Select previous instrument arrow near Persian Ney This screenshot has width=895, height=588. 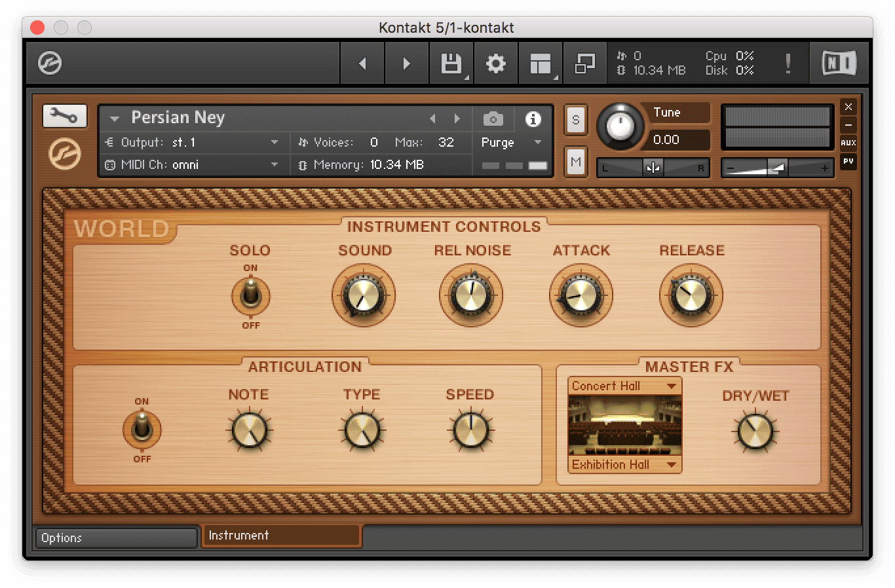pyautogui.click(x=432, y=119)
